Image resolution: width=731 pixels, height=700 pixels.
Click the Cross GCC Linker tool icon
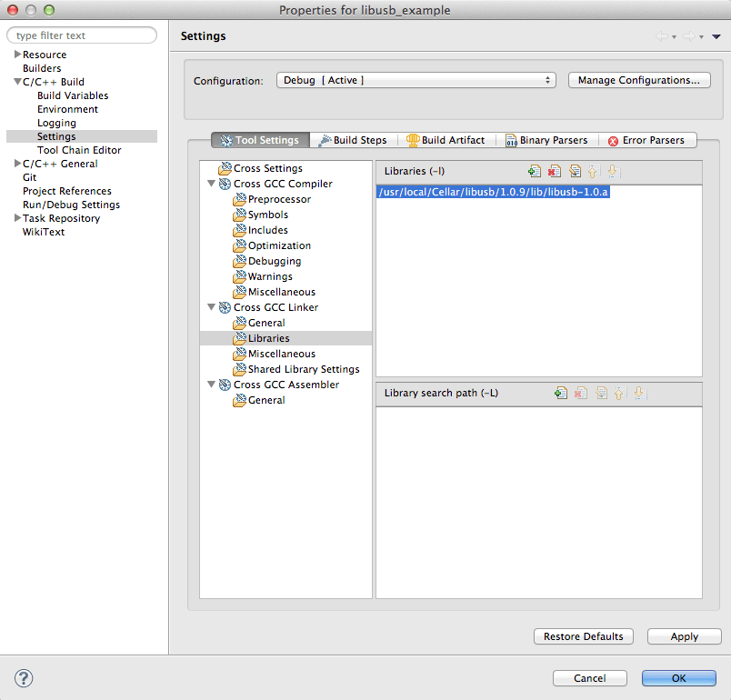225,307
